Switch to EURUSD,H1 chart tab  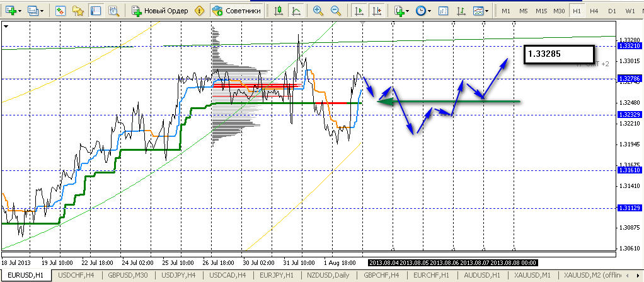tap(25, 274)
